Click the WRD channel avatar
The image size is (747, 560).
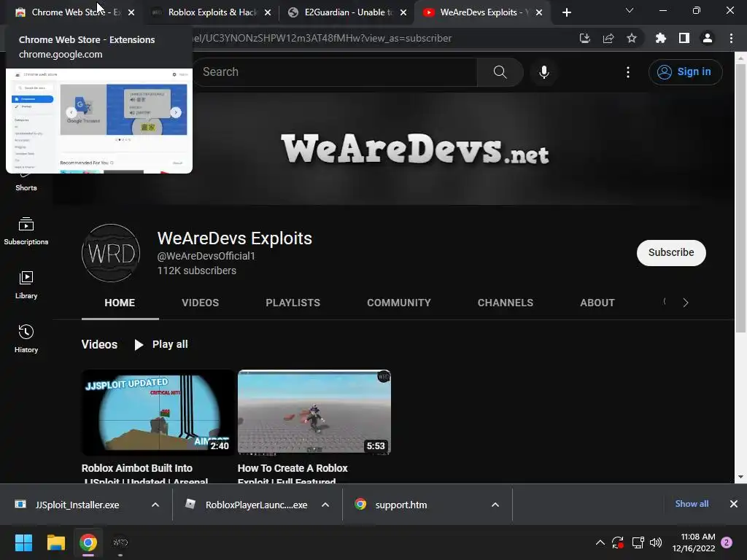pos(111,253)
